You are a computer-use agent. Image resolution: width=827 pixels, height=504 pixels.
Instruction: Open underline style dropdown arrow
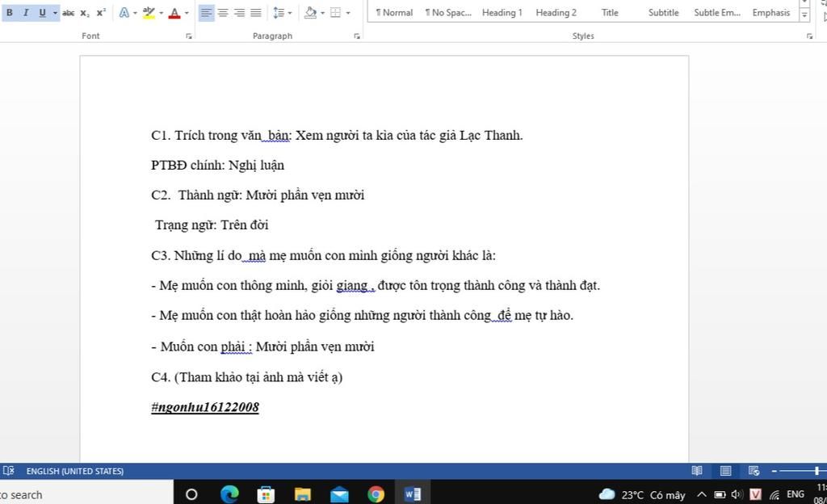point(56,13)
